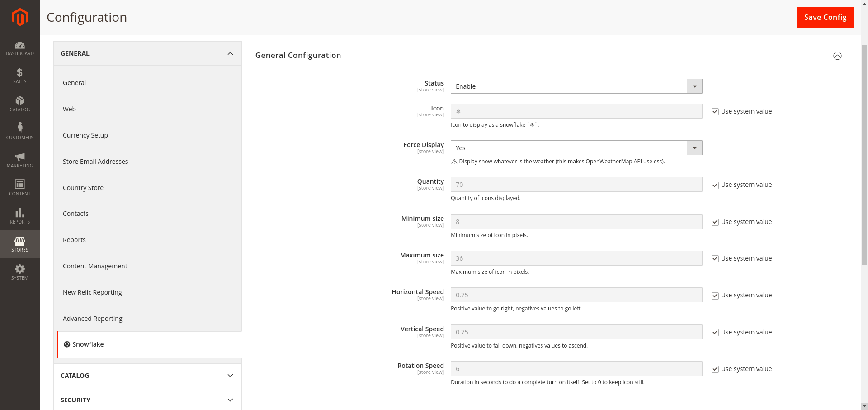The height and width of the screenshot is (410, 868).
Task: Click the Maximum size input field
Action: point(576,258)
